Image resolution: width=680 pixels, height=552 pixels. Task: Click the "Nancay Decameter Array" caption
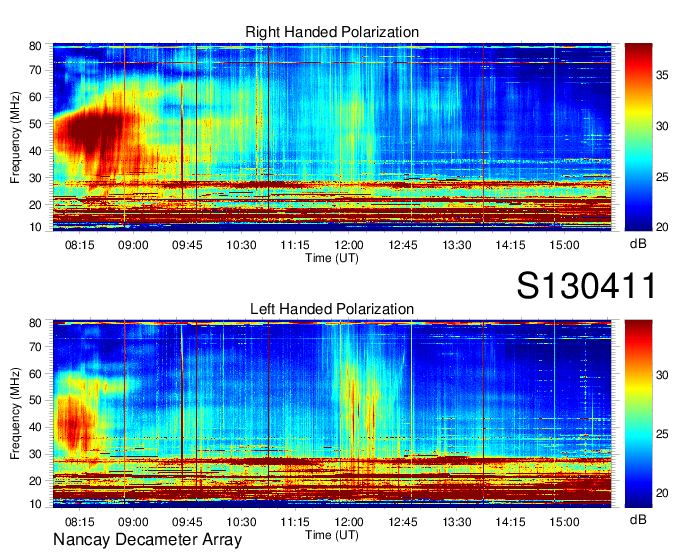coord(147,540)
